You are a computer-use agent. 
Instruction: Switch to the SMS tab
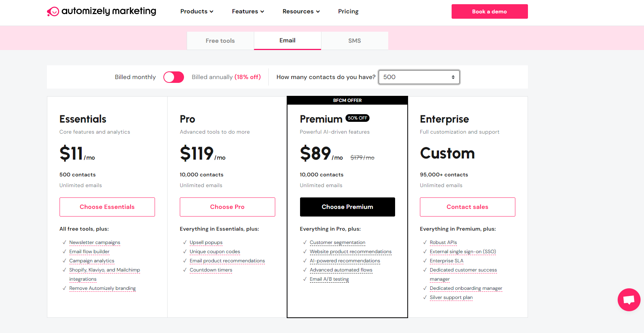point(355,41)
